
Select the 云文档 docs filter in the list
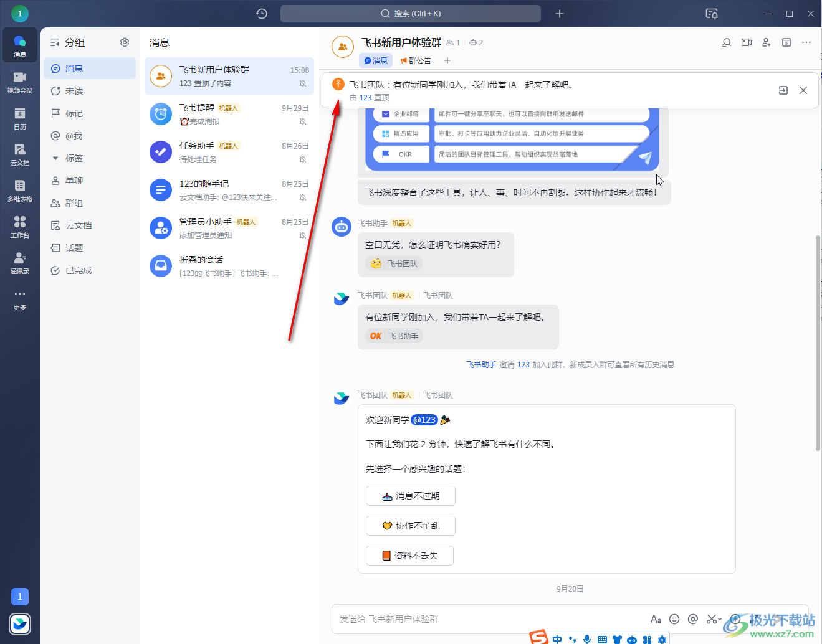tap(90, 225)
